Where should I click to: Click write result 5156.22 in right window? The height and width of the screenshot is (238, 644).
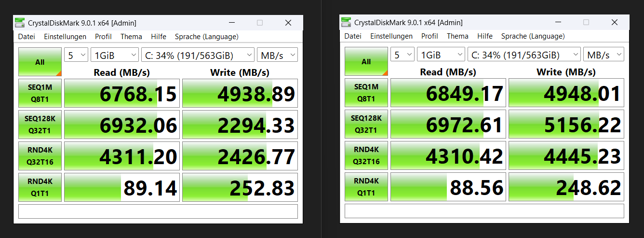pyautogui.click(x=566, y=124)
